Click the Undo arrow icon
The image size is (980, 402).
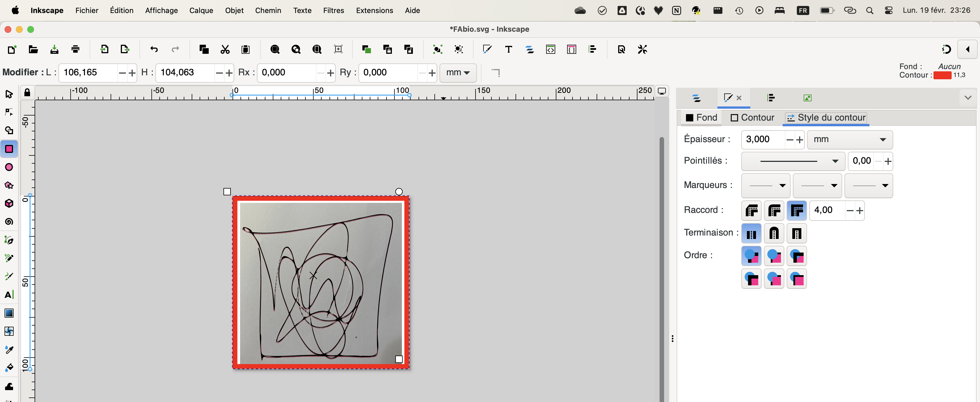click(x=154, y=49)
